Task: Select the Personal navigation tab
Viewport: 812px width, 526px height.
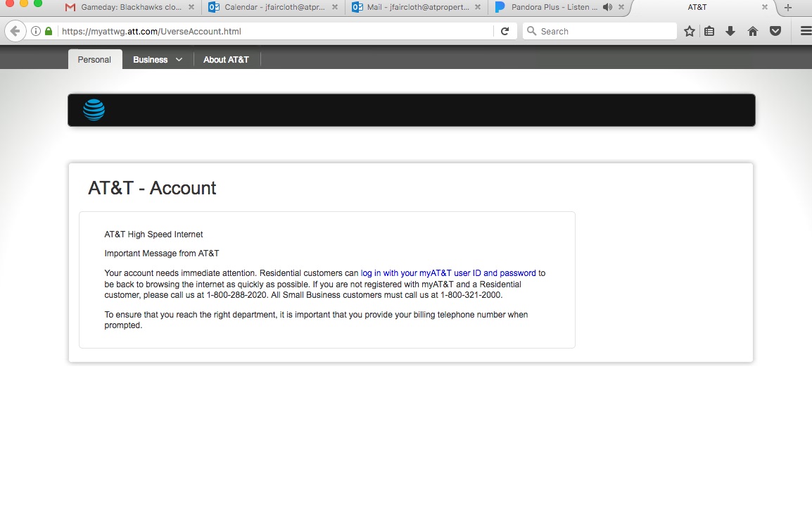Action: click(x=95, y=60)
